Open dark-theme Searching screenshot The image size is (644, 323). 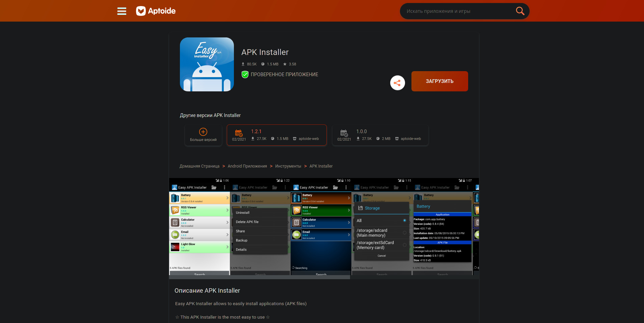pos(321,227)
